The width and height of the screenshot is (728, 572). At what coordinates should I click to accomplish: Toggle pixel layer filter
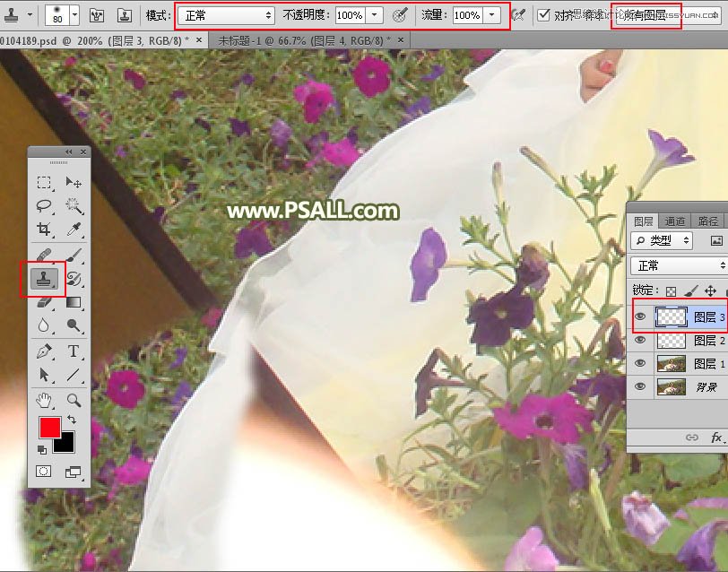pos(716,240)
